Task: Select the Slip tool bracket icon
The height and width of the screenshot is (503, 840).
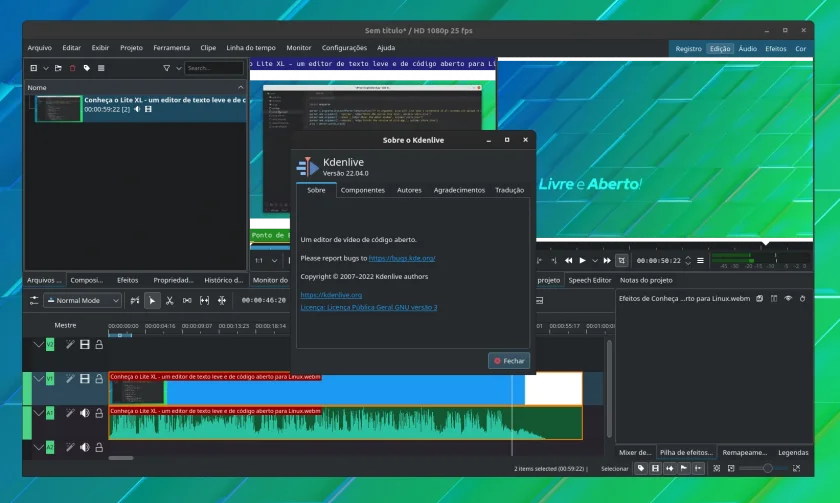Action: pyautogui.click(x=205, y=301)
